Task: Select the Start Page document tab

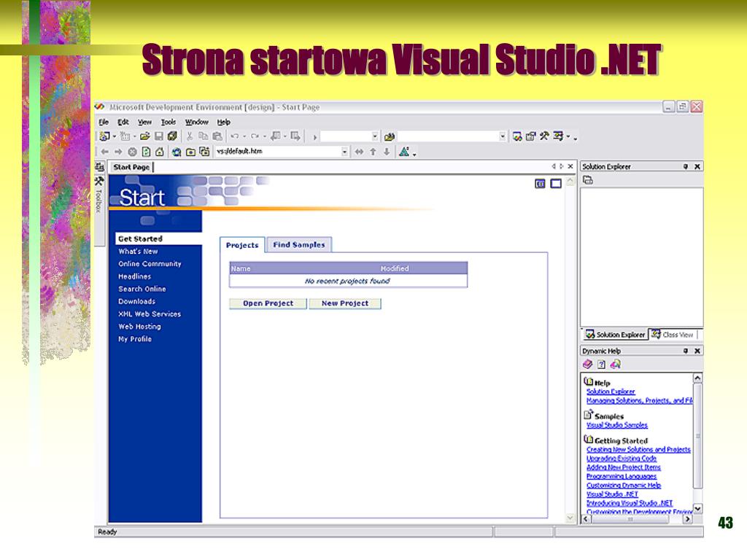Action: pyautogui.click(x=131, y=167)
